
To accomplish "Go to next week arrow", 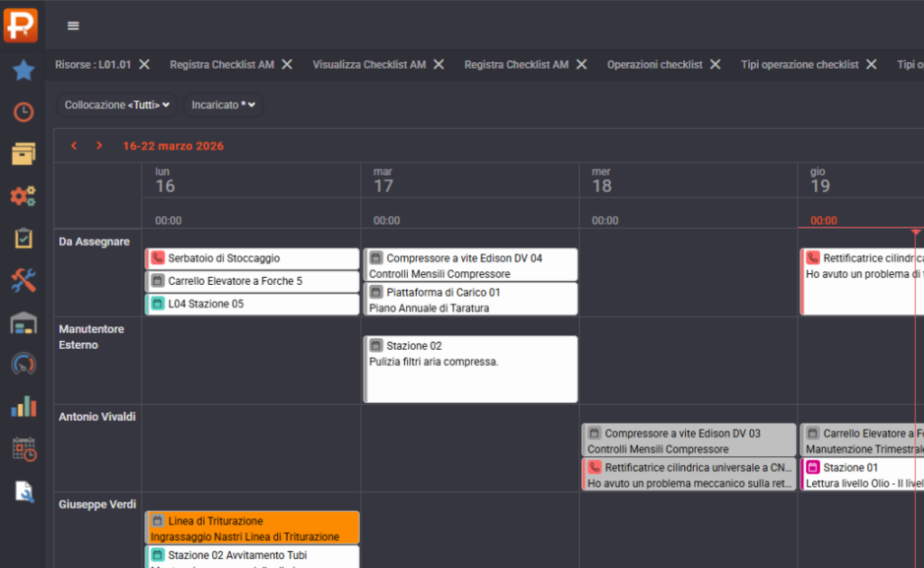I will click(99, 145).
